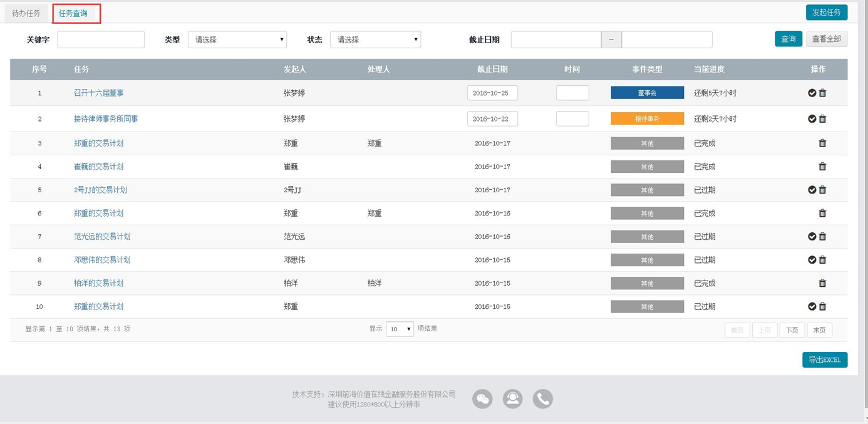Select the 任务查询 tab
The height and width of the screenshot is (424, 868).
[73, 13]
